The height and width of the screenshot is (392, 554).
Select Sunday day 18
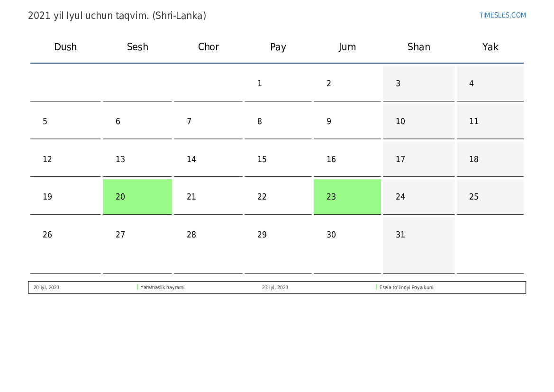click(490, 159)
